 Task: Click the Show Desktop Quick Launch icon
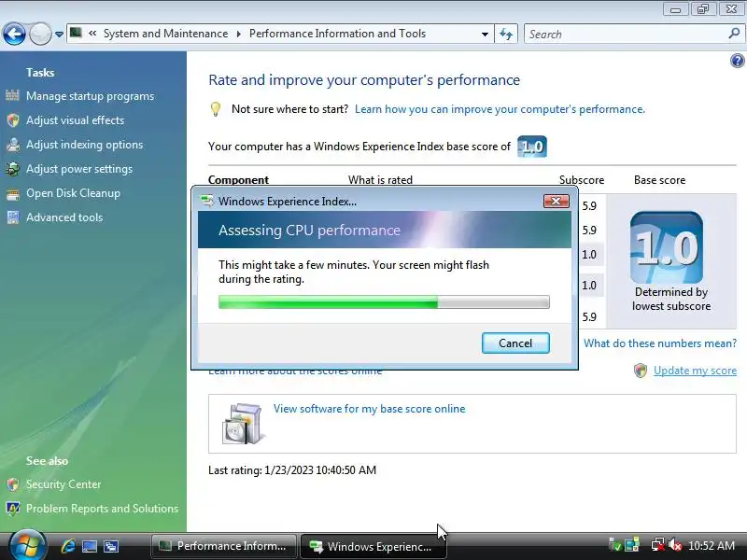point(90,546)
